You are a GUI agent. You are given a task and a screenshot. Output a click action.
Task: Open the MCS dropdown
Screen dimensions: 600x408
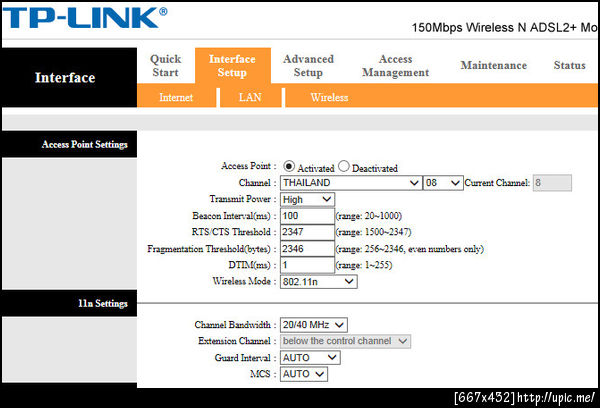pyautogui.click(x=304, y=374)
